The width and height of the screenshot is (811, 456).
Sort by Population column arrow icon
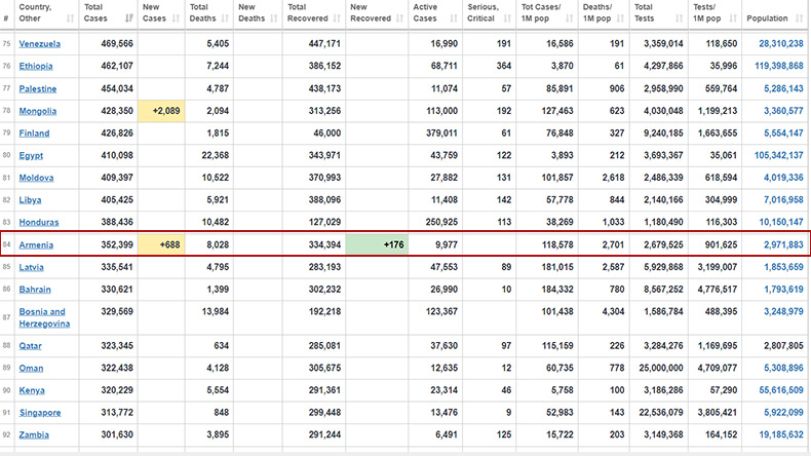tap(800, 19)
